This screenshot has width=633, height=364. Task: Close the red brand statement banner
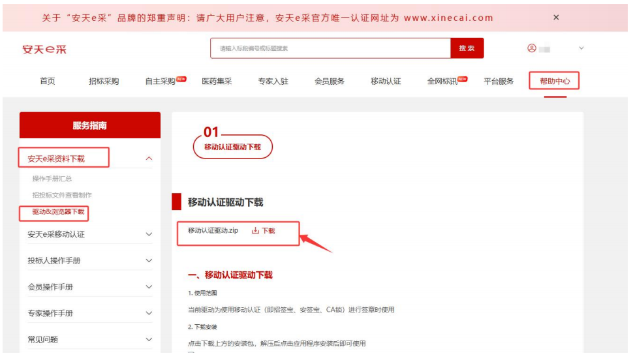[556, 18]
